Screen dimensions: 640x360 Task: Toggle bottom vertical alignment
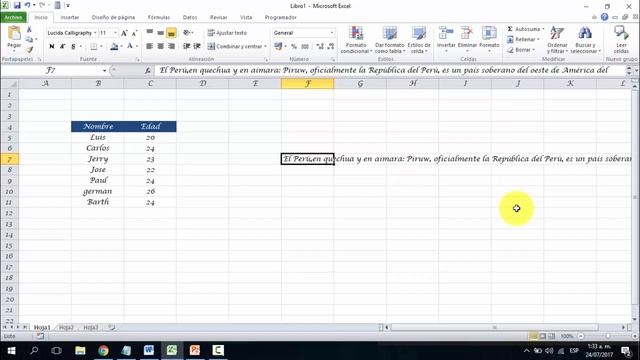(171, 33)
